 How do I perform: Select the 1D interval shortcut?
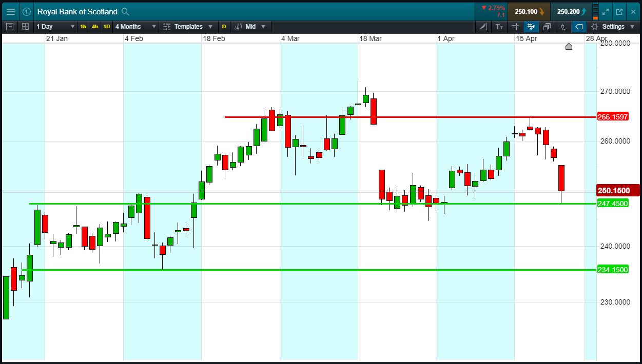coord(107,27)
